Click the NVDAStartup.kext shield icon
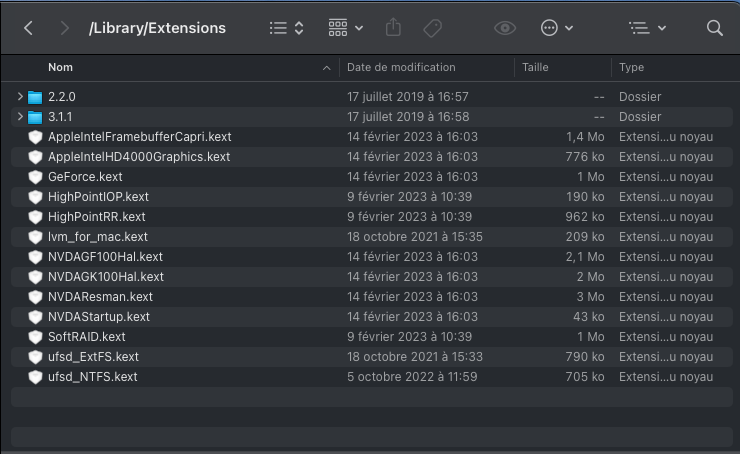This screenshot has height=454, width=740. click(x=35, y=317)
